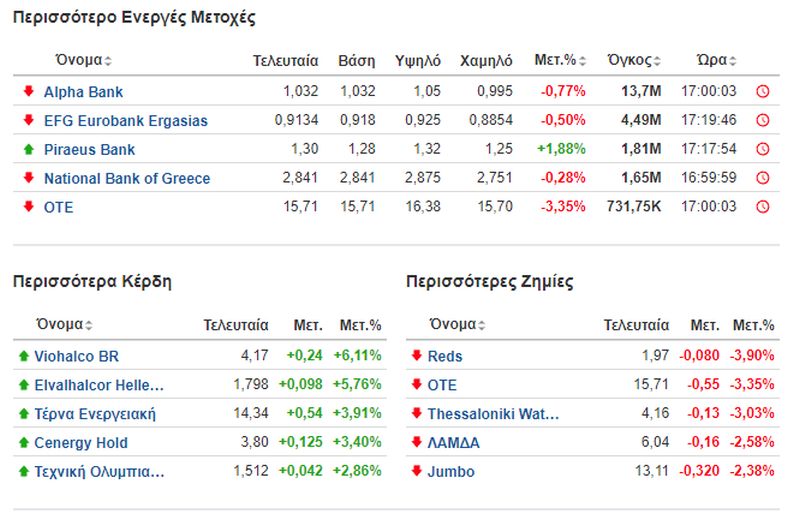Click the clock icon in EFG Eurobank row
The height and width of the screenshot is (514, 800).
click(762, 120)
